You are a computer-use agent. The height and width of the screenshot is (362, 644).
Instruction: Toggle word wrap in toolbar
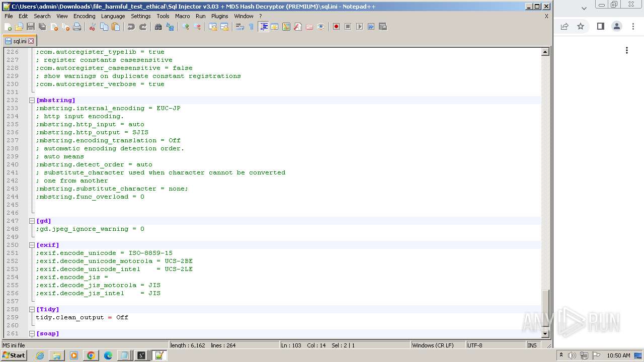click(240, 27)
